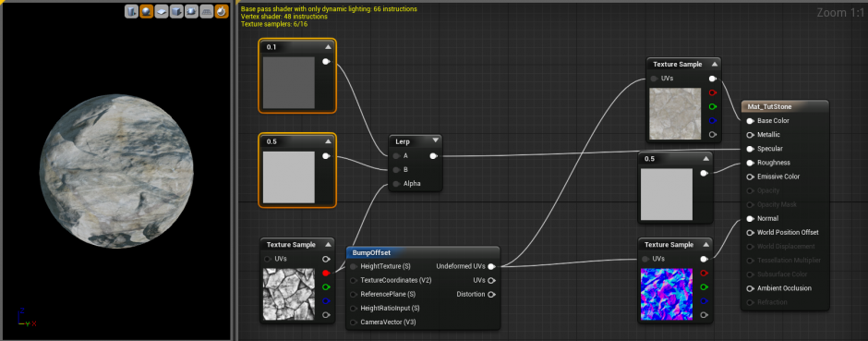Viewport: 868px width, 341px height.
Task: Click red channel pin on heightmap Texture Sample
Action: click(326, 273)
